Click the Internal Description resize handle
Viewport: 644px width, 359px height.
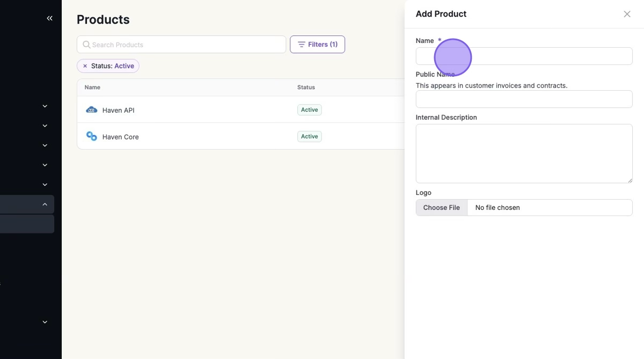[x=630, y=180]
